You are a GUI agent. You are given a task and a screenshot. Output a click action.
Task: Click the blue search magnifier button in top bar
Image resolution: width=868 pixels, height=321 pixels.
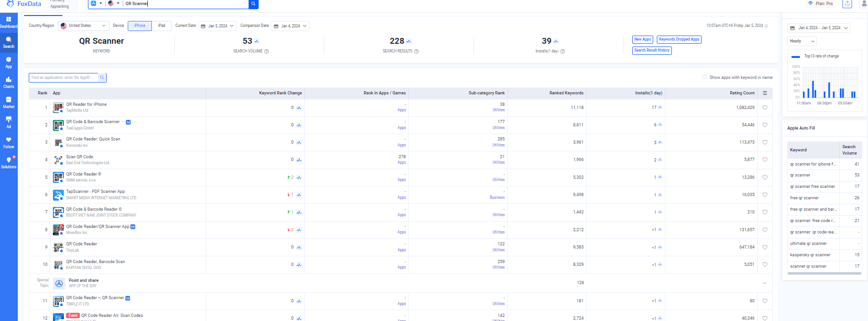coord(254,4)
